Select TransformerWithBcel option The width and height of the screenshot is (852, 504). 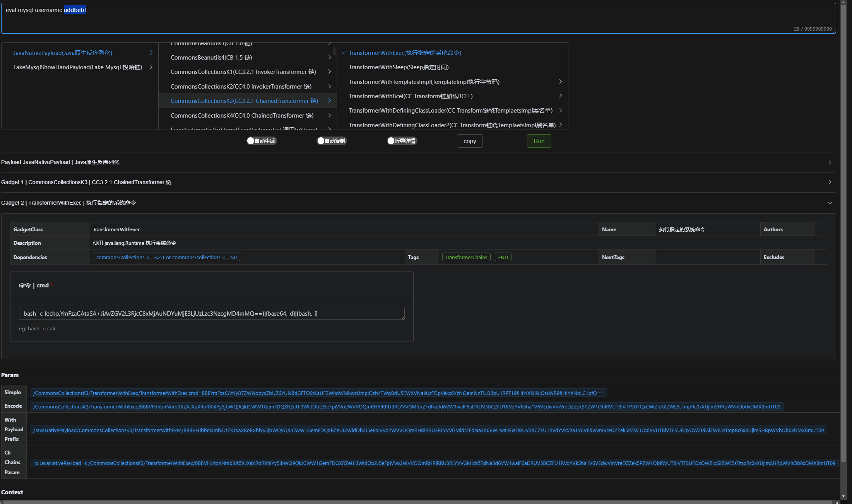point(452,96)
